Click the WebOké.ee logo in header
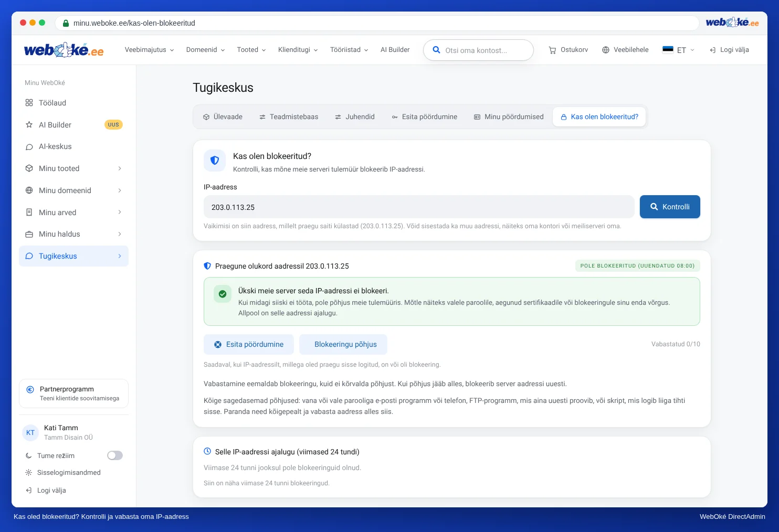Screen dimensions: 779x532 64,50
